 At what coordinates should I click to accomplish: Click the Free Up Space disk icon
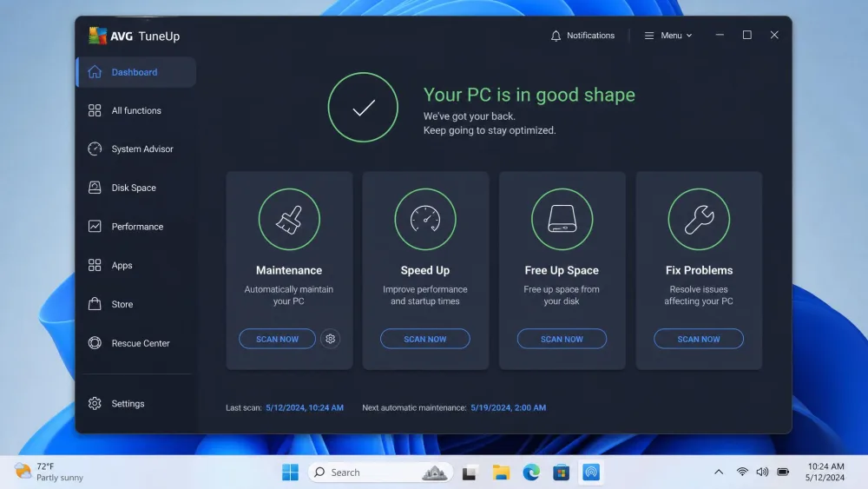click(x=562, y=219)
